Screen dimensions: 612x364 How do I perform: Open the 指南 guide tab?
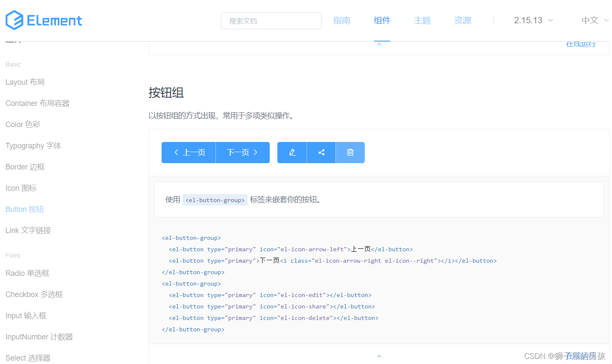tap(342, 20)
